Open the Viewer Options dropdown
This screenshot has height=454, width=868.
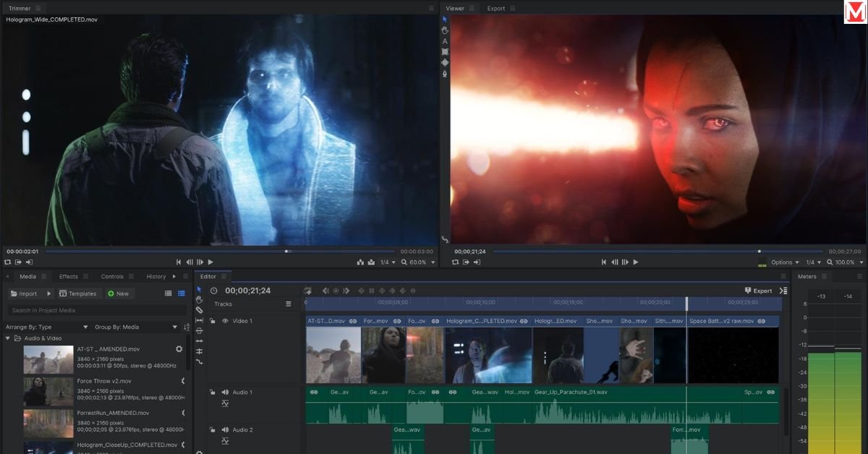(x=784, y=262)
